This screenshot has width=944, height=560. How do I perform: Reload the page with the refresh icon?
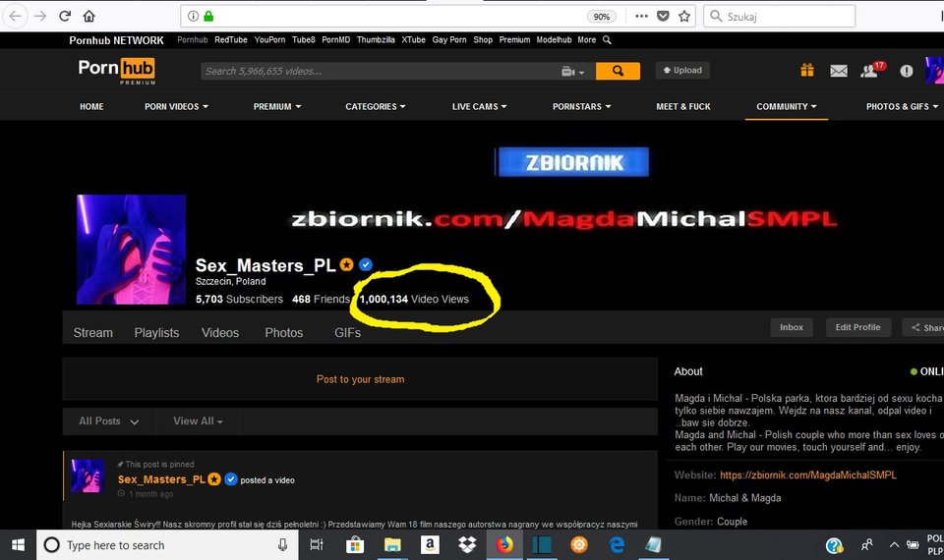click(65, 17)
